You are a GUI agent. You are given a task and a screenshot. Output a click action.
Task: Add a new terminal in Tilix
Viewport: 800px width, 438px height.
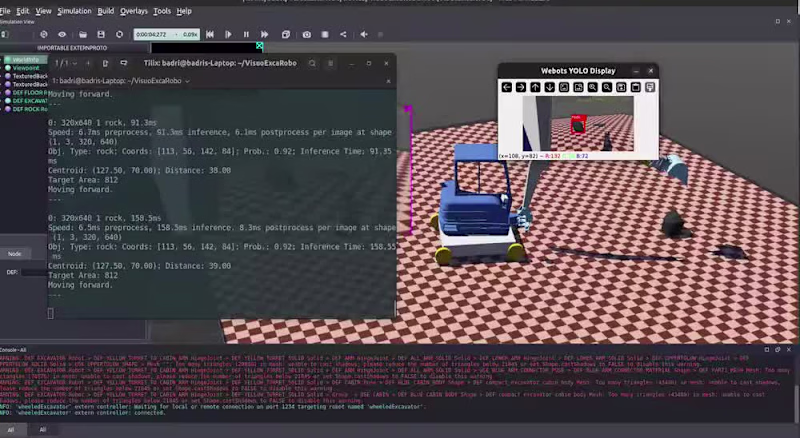[88, 63]
